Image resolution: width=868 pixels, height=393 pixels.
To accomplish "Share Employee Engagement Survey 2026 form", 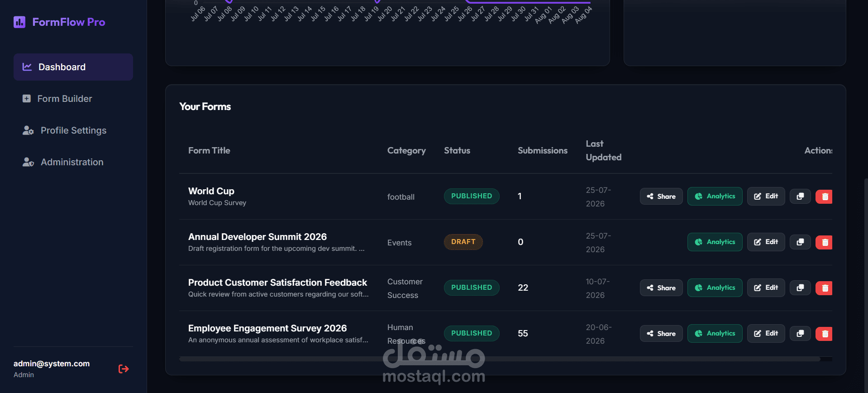I will pyautogui.click(x=661, y=334).
